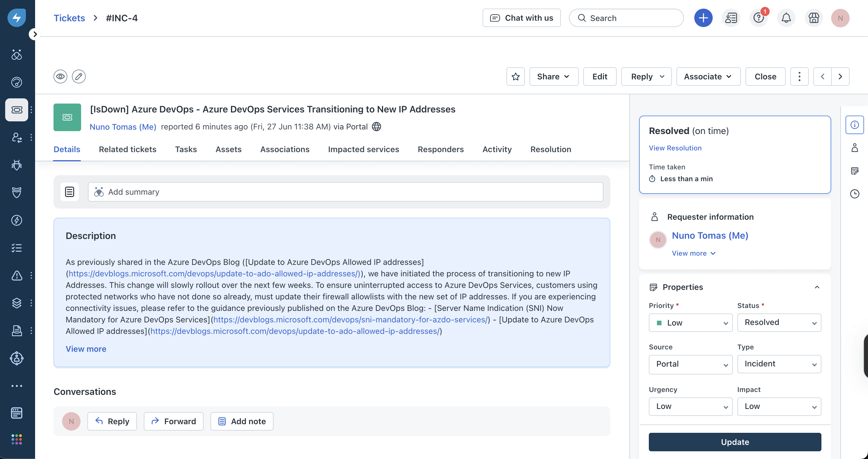Open the Associate dropdown
The height and width of the screenshot is (459, 868).
708,76
